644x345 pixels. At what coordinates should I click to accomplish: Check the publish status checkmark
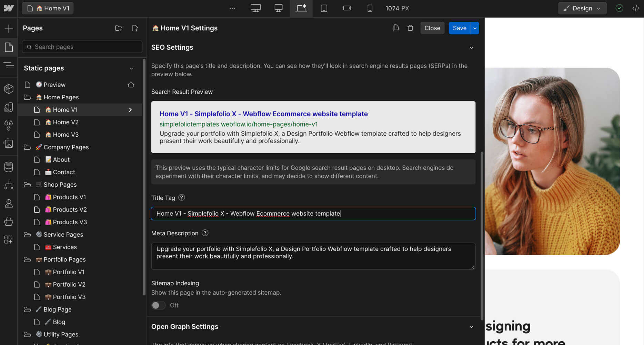tap(620, 8)
